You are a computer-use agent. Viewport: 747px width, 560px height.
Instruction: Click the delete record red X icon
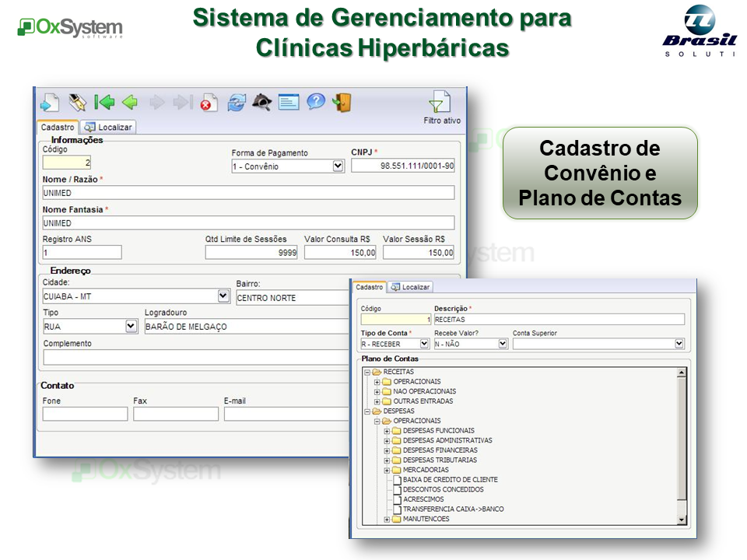tap(208, 103)
